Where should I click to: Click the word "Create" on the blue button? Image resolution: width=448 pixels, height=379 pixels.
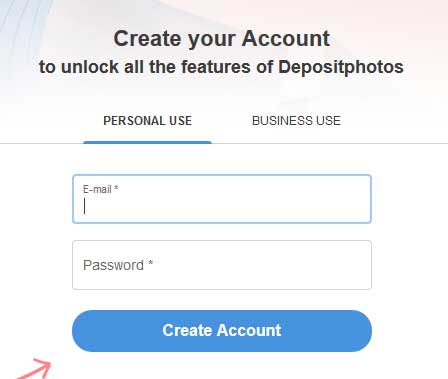tap(187, 330)
